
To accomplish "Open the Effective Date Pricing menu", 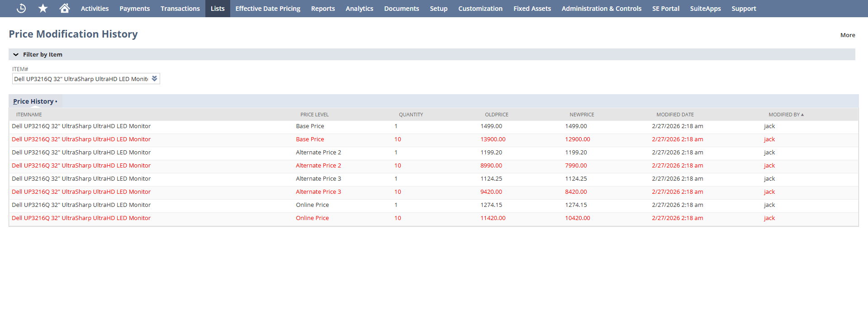I will (268, 9).
